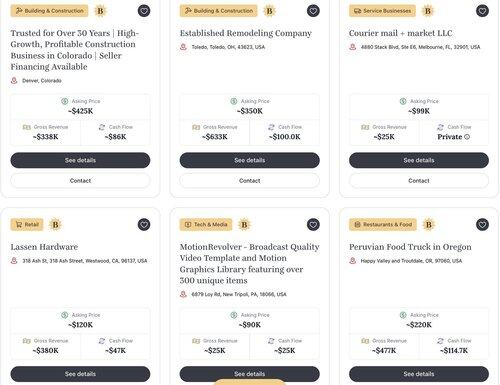Click B badge next to Service Businesses tag
The width and height of the screenshot is (500, 385).
tap(428, 11)
